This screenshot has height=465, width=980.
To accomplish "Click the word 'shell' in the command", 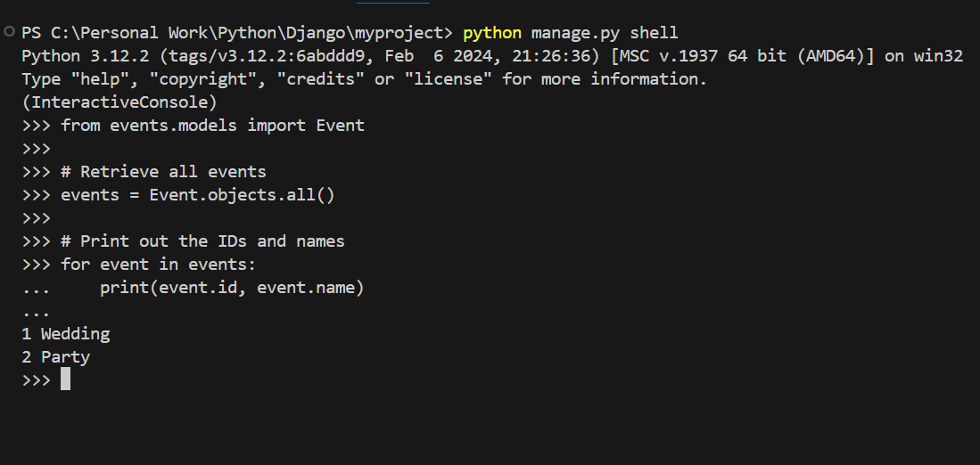I will [654, 33].
